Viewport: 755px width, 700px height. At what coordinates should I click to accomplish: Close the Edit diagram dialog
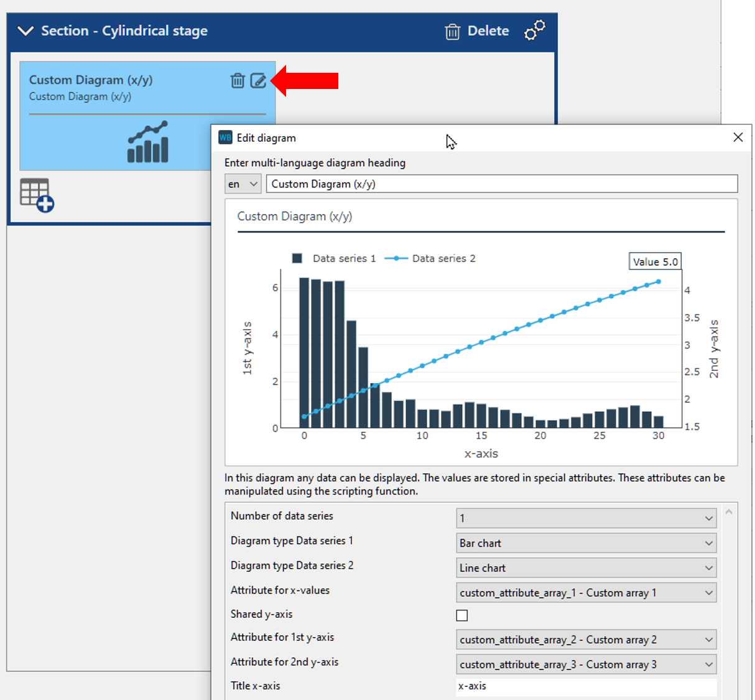(738, 138)
